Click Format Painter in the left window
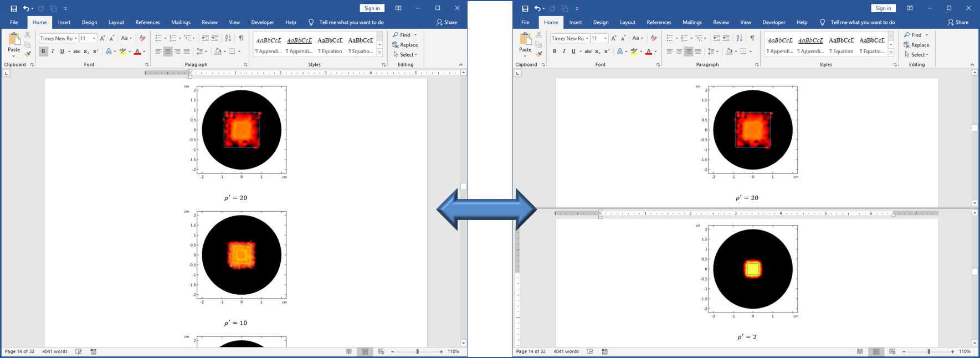Screen dimensions: 980x358 click(28, 54)
